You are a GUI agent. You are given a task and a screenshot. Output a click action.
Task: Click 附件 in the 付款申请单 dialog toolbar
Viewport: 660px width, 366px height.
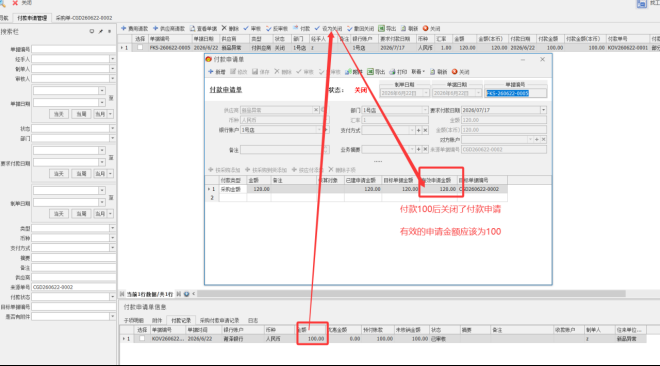[354, 72]
